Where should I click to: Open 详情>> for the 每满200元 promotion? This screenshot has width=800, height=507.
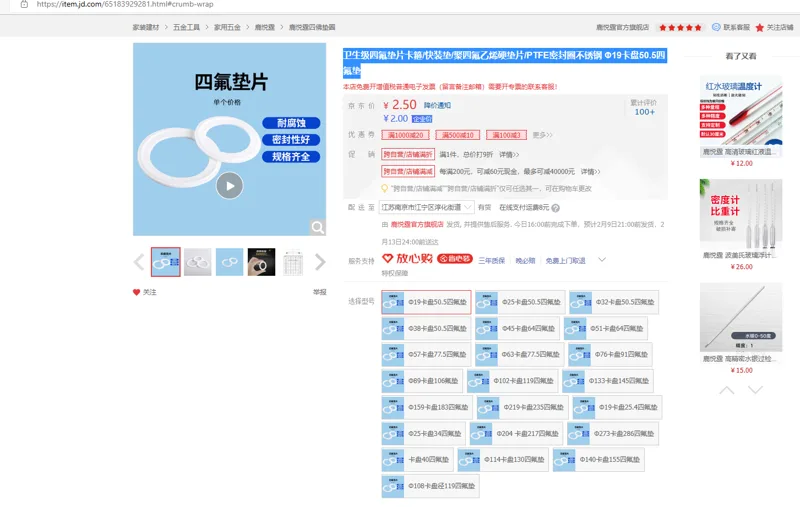(x=590, y=172)
